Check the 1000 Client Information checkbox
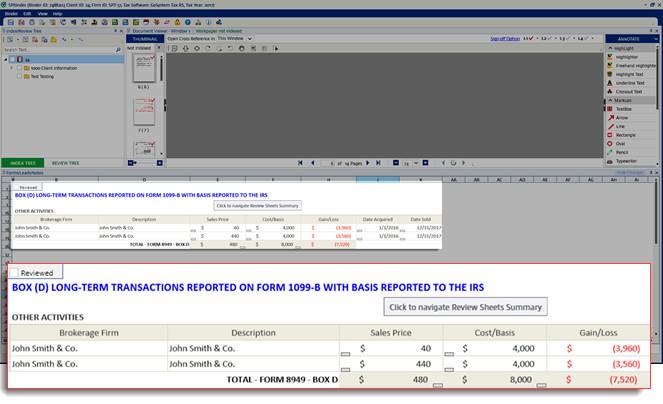The width and height of the screenshot is (663, 404). (19, 68)
